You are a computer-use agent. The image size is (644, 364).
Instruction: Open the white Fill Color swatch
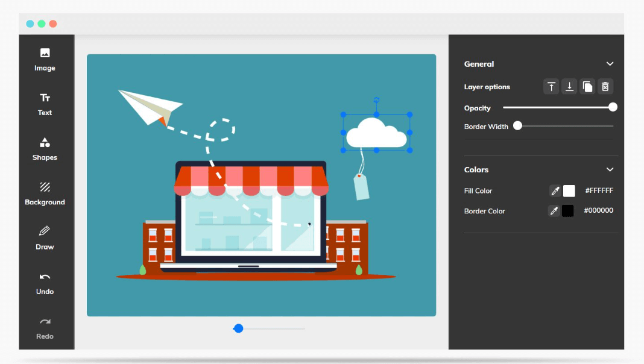[x=569, y=190]
